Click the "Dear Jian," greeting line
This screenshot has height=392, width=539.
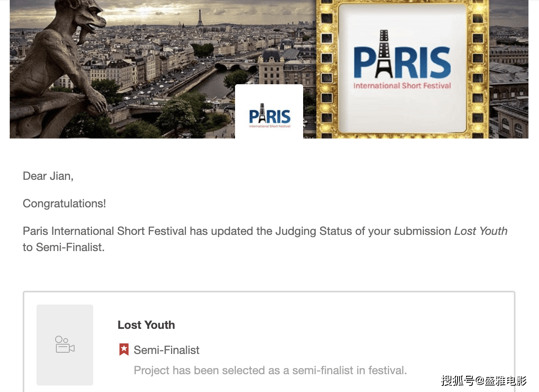(48, 176)
